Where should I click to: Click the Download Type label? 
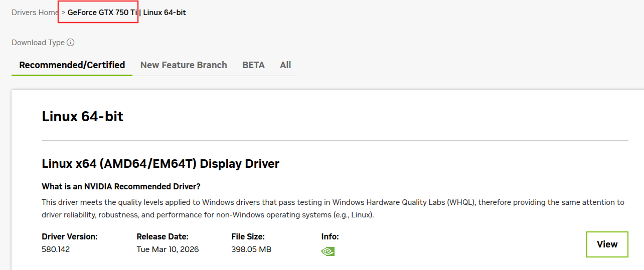point(38,43)
